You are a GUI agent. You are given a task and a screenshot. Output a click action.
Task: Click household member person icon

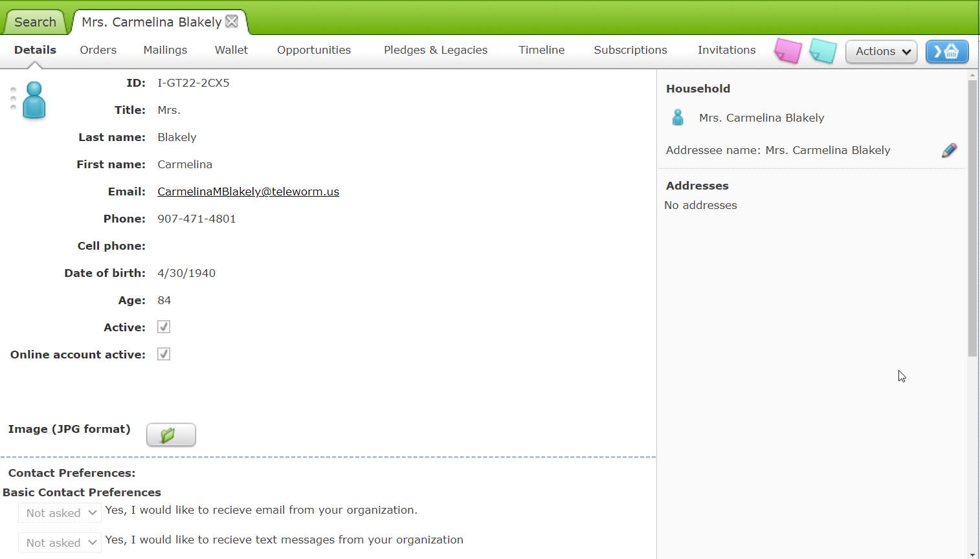coord(678,117)
